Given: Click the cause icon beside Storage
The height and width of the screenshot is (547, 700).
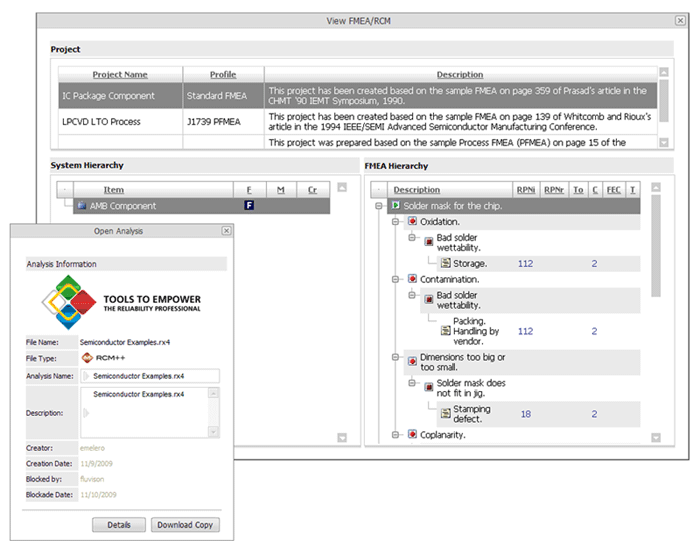Looking at the screenshot, I should [445, 264].
